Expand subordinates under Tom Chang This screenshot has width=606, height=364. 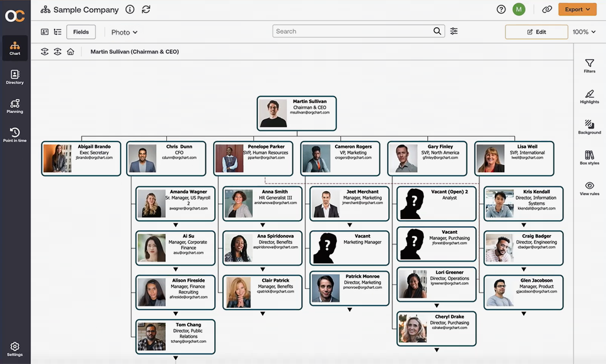click(175, 358)
